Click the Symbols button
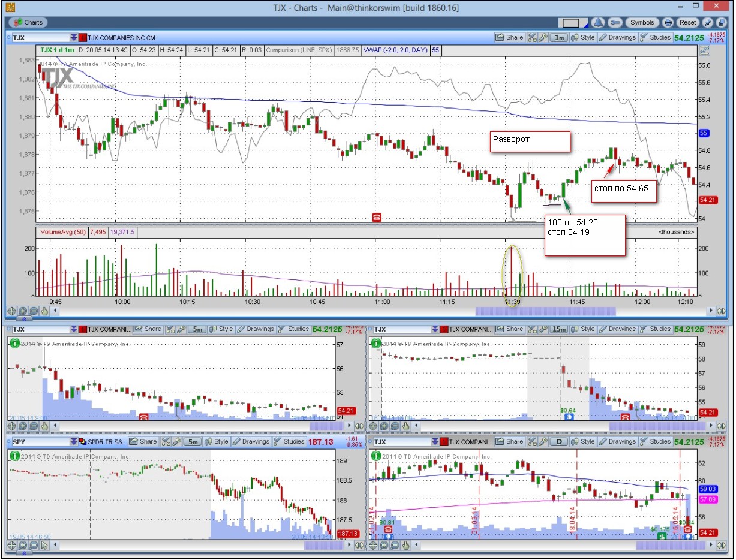 (x=642, y=22)
